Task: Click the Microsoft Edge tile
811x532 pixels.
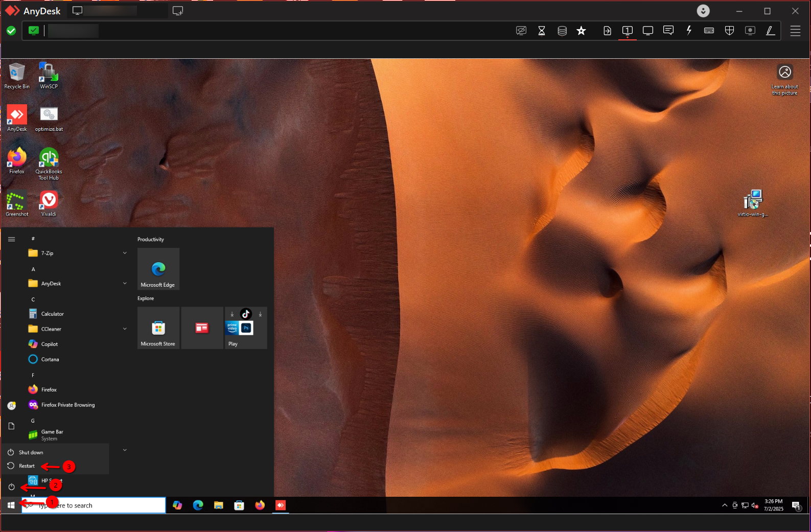Action: coord(158,269)
